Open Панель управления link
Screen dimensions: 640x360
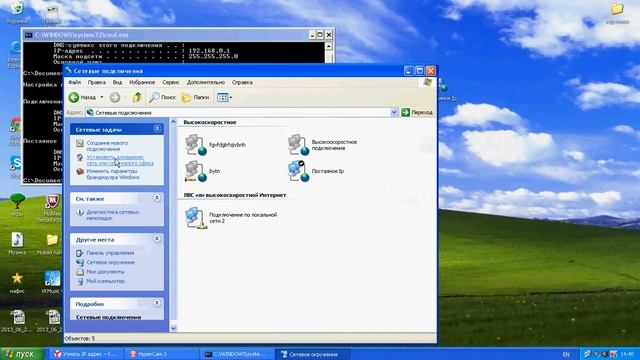[x=110, y=253]
